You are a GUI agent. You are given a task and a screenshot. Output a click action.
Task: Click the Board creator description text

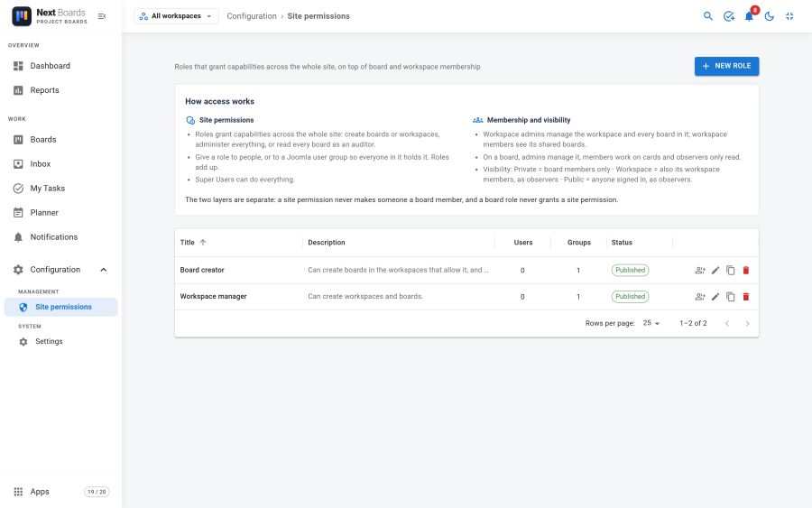click(x=398, y=270)
